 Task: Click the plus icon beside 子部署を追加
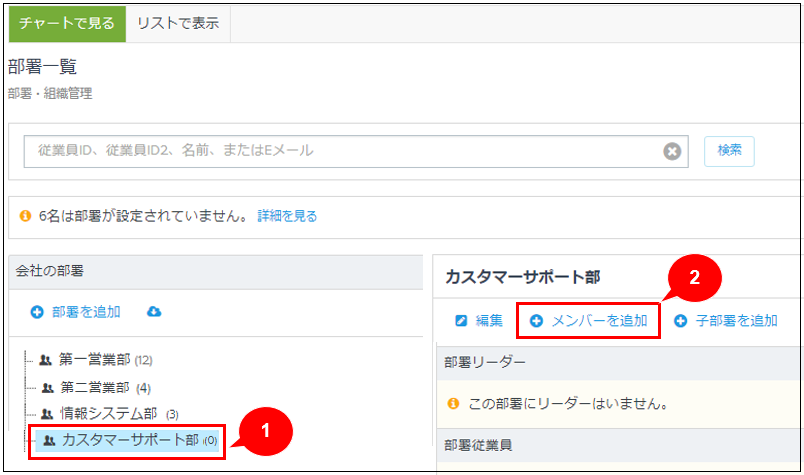(680, 321)
